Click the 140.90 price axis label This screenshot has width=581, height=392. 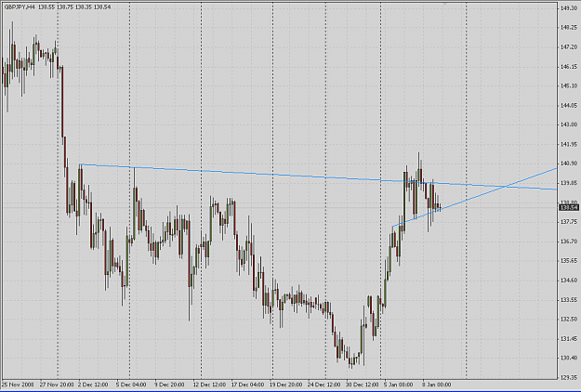click(569, 163)
